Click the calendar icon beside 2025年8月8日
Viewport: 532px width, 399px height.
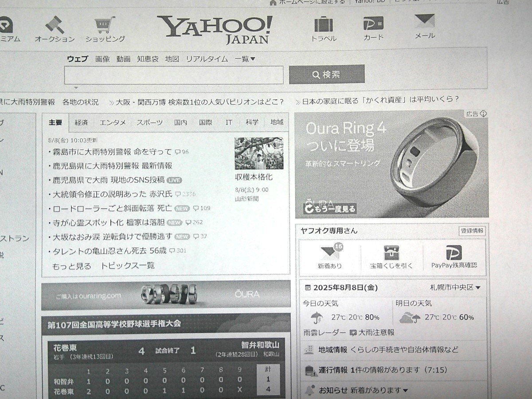308,288
